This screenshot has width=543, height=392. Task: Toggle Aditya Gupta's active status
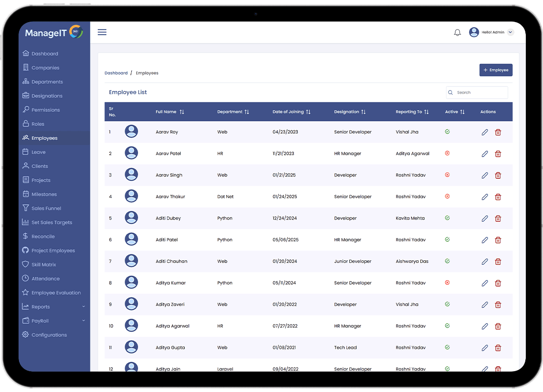click(x=447, y=347)
